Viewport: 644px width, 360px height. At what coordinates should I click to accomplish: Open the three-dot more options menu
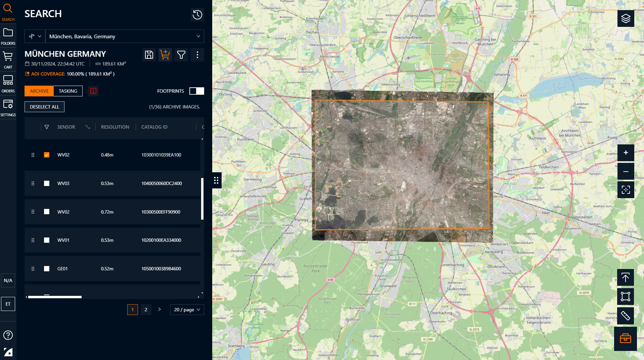tap(197, 55)
